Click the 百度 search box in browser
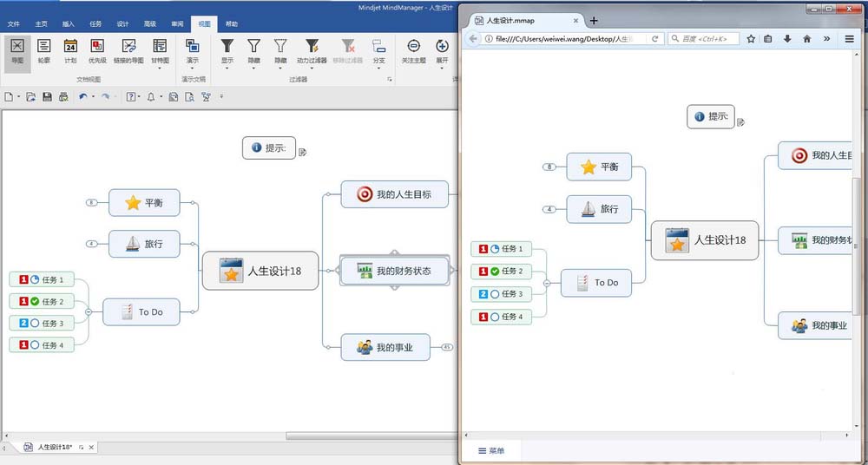 coord(704,39)
